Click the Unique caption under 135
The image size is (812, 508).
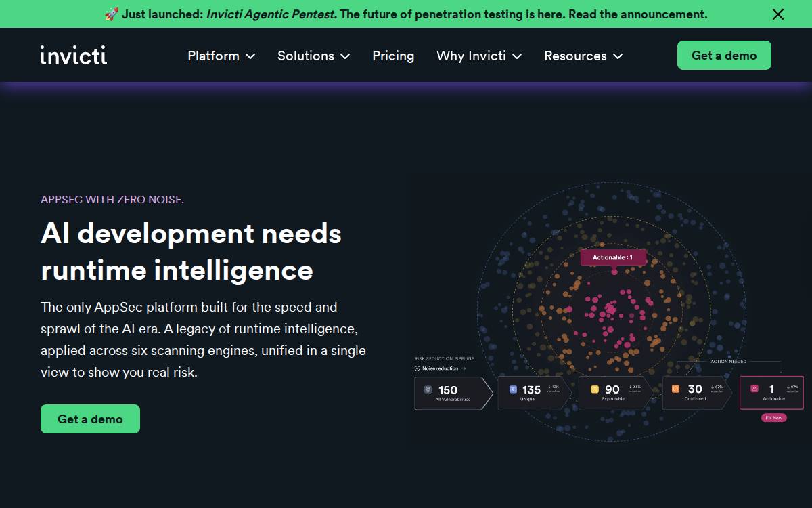[x=527, y=399]
